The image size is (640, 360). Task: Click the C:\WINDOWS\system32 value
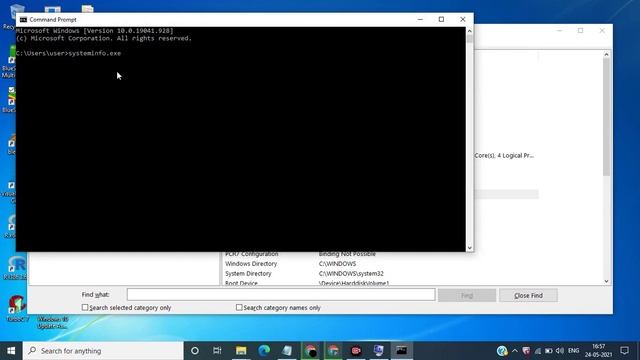pos(351,273)
